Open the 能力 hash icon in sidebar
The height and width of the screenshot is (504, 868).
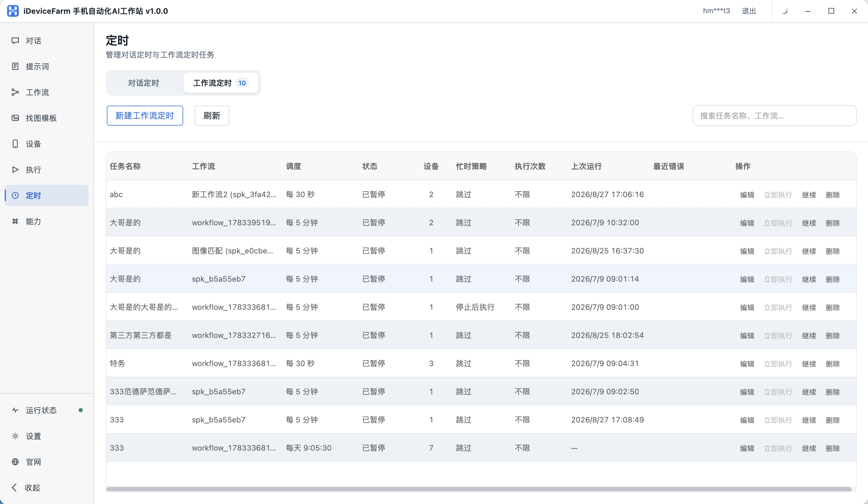[x=15, y=221]
